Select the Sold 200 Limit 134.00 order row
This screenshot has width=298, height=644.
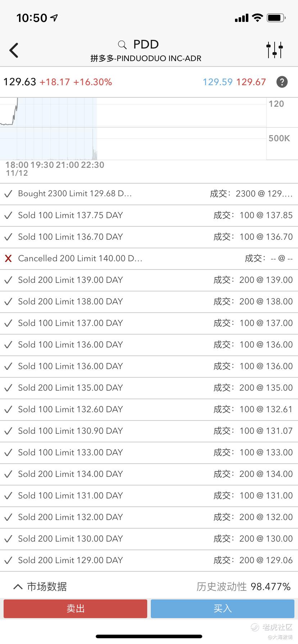[149, 474]
